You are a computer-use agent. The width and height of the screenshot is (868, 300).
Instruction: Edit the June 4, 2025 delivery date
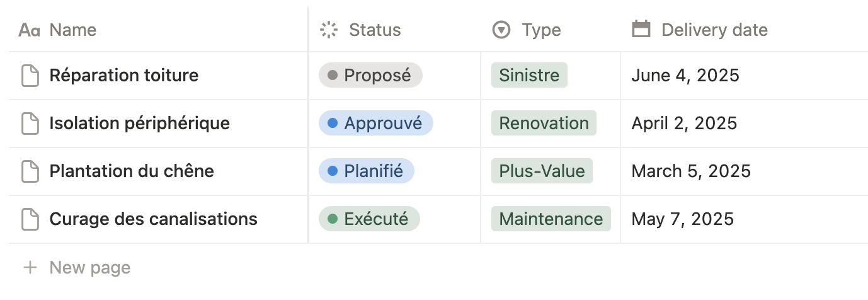pos(685,76)
